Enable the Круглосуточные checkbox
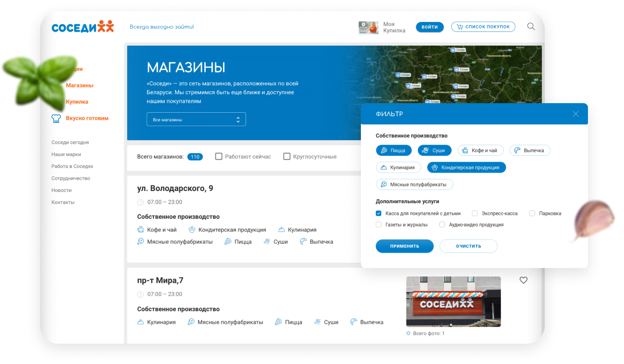The height and width of the screenshot is (364, 624). point(287,157)
